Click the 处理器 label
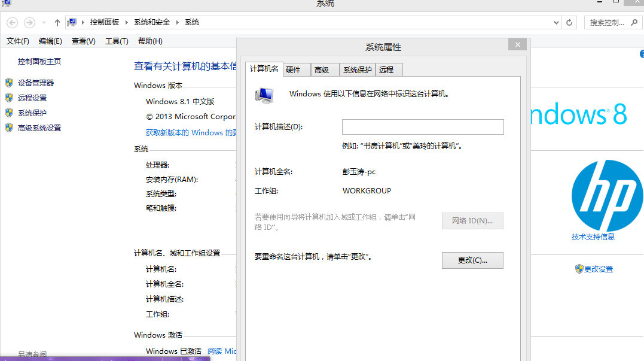 (x=157, y=165)
